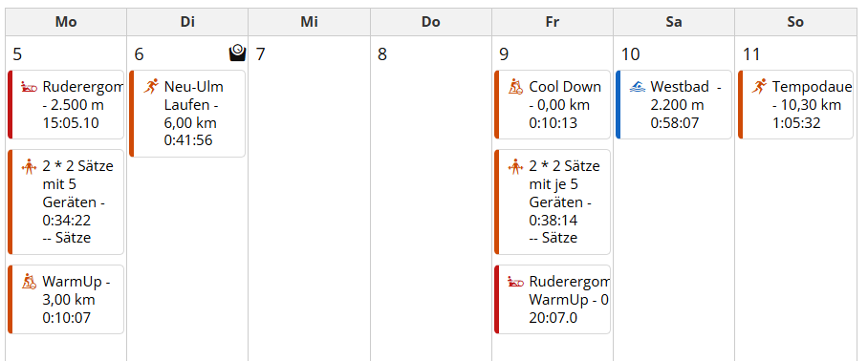Viewport: 868px width, 361px height.
Task: Select the Mi column header
Action: [x=310, y=22]
